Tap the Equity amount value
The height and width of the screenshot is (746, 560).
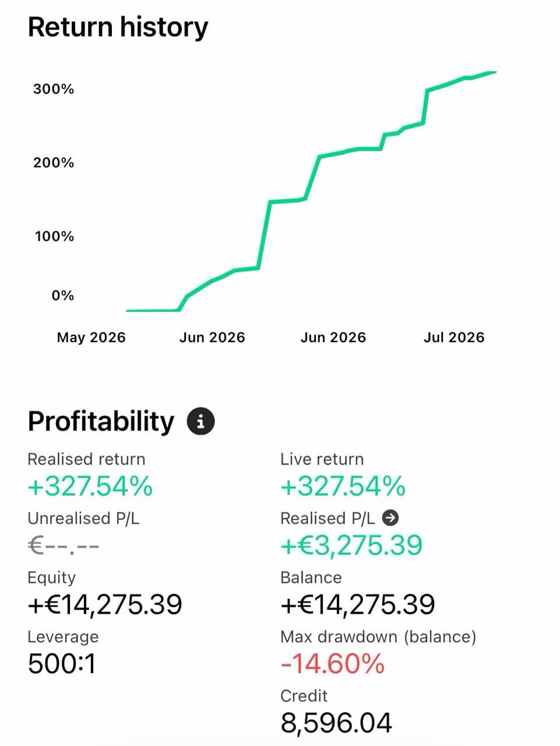click(105, 604)
